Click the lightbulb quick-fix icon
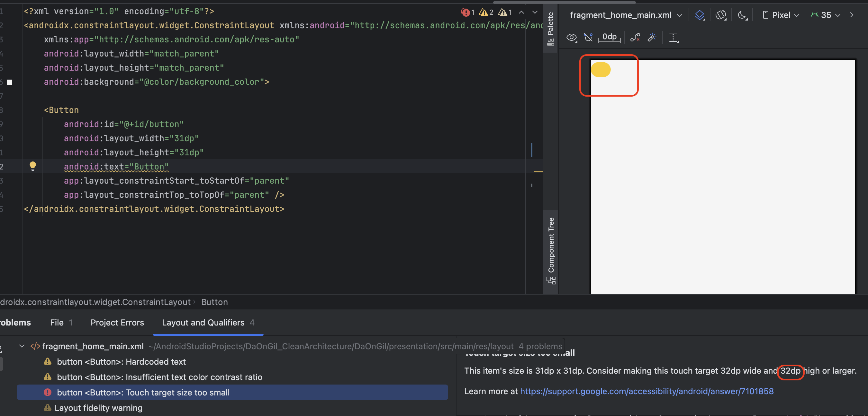 click(x=33, y=166)
